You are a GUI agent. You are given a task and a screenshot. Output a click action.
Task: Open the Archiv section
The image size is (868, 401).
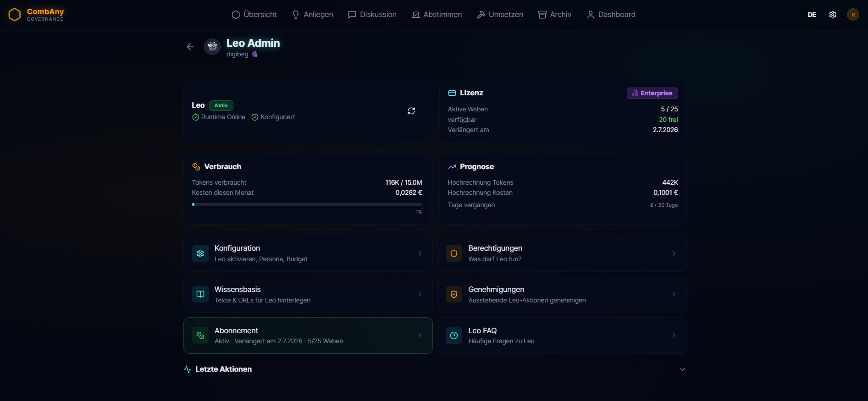point(555,15)
